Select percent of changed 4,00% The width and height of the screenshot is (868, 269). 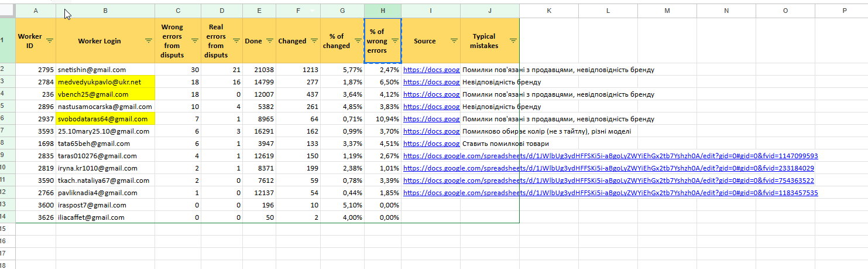(342, 217)
